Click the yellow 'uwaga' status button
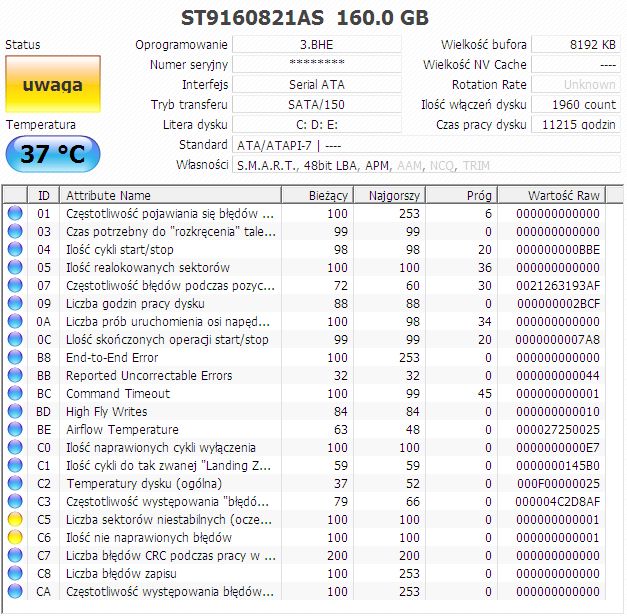Viewport: 627px width, 616px height. (53, 84)
